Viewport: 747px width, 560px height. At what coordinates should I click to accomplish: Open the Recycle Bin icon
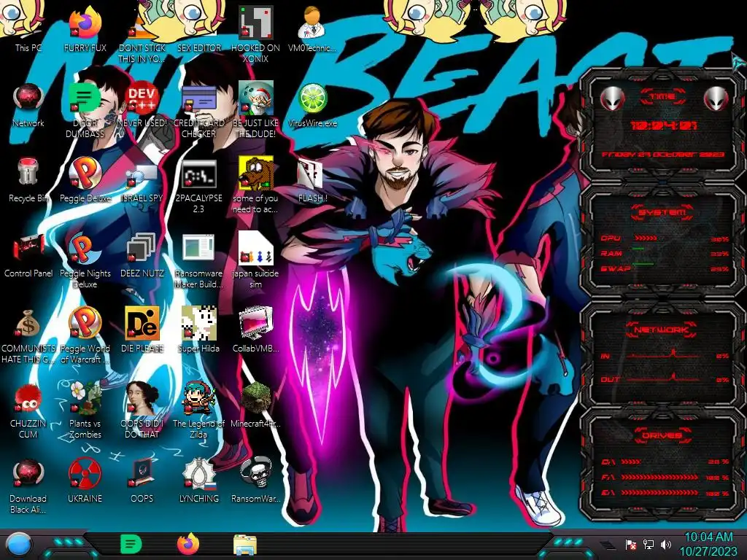tap(28, 180)
